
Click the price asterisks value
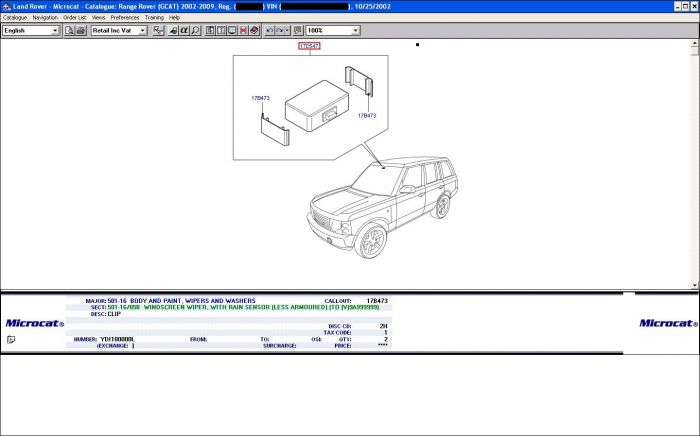(383, 345)
